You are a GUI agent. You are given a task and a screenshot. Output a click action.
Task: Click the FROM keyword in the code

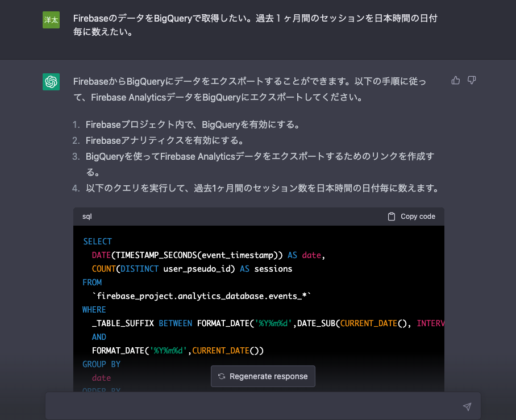(92, 282)
